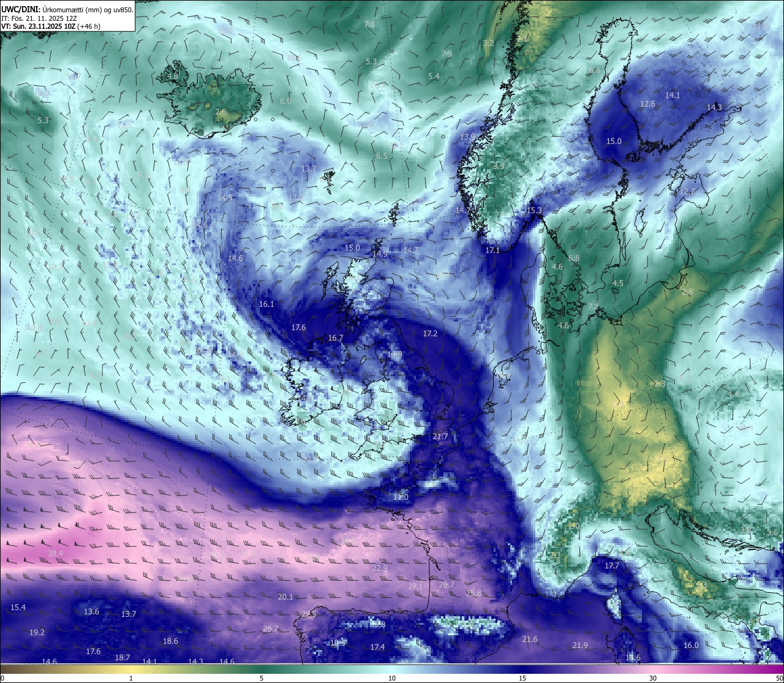Select the 4.5 value over southern Sweden
Viewport: 784px width, 683px height.
(618, 284)
